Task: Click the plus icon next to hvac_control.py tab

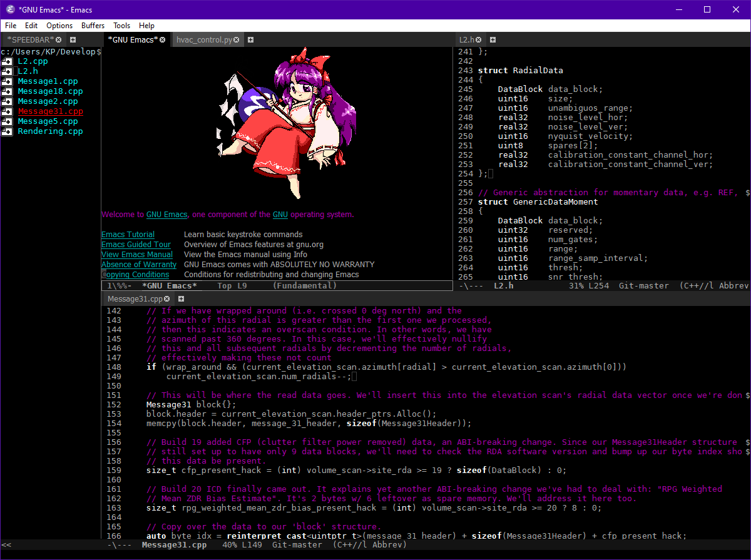Action: click(x=250, y=39)
